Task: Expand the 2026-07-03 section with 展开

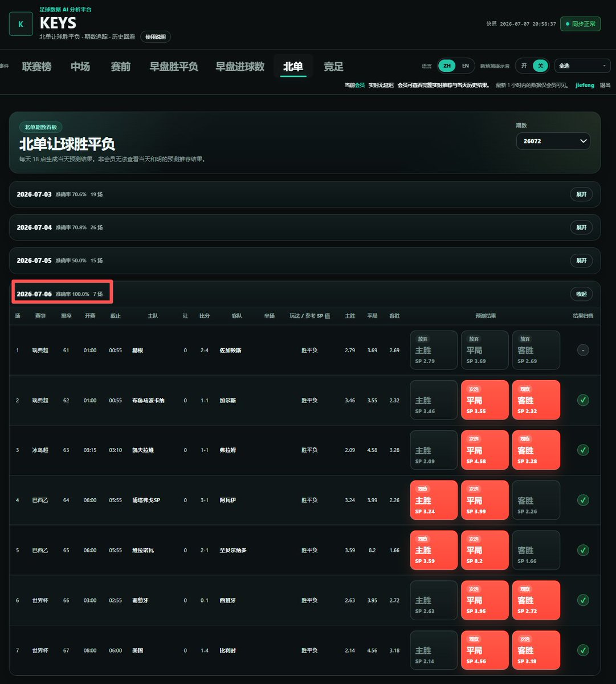Action: click(581, 194)
